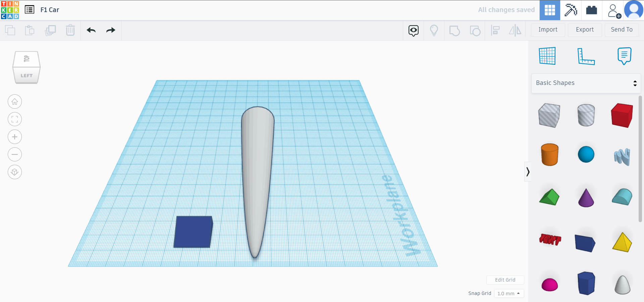Open the user profile avatar
Screen dimensions: 644x302
634,10
